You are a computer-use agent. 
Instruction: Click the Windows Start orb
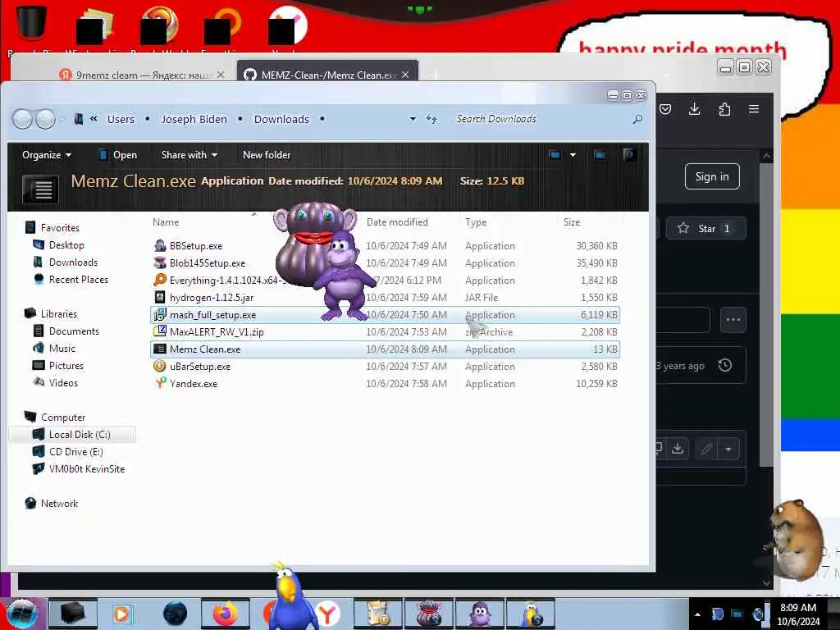(22, 614)
